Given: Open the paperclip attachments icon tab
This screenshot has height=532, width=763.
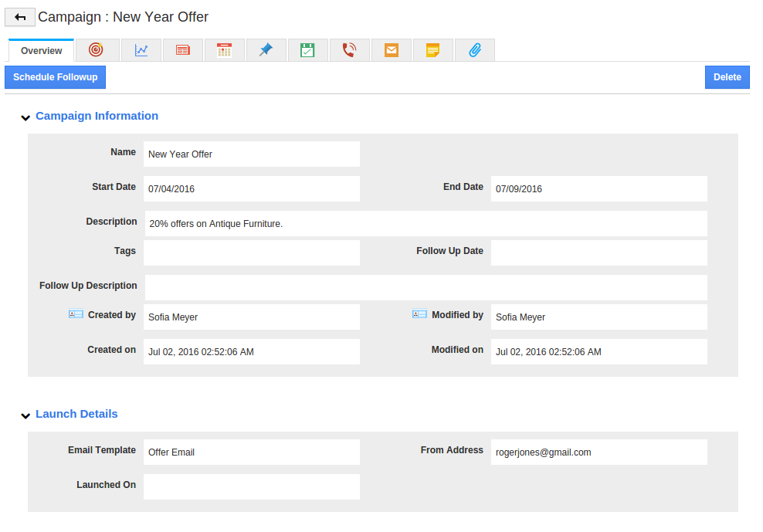Looking at the screenshot, I should coord(475,50).
